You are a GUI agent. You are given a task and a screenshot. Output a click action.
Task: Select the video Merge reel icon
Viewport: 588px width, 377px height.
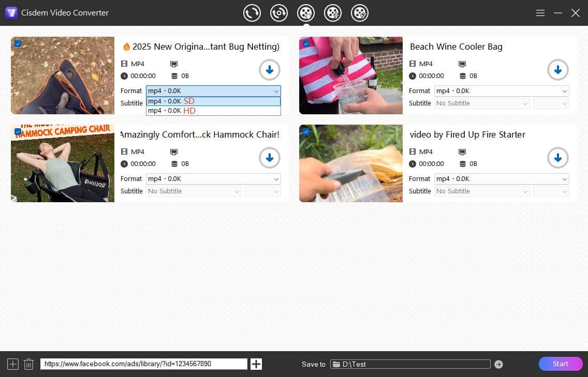[x=333, y=13]
